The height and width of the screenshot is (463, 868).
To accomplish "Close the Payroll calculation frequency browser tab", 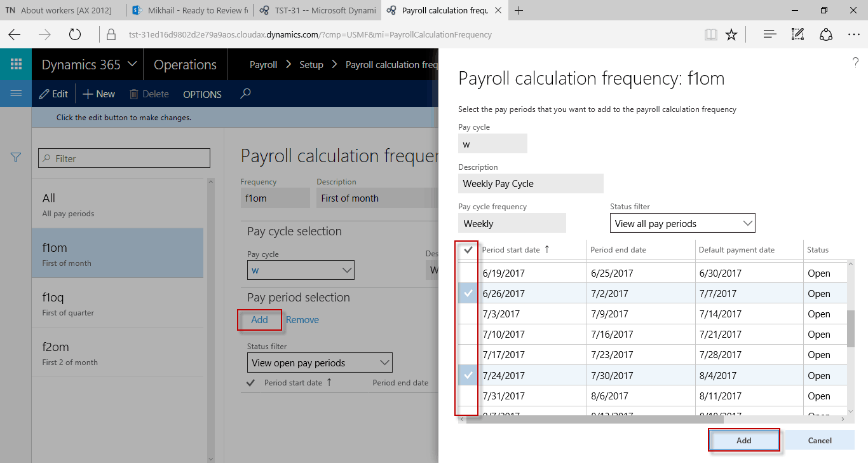I will click(498, 11).
